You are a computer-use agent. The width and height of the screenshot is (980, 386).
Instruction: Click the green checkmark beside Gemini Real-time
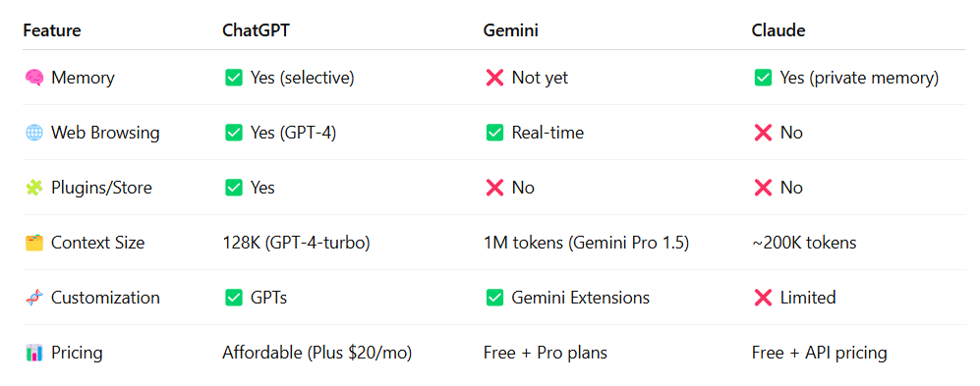click(x=494, y=133)
